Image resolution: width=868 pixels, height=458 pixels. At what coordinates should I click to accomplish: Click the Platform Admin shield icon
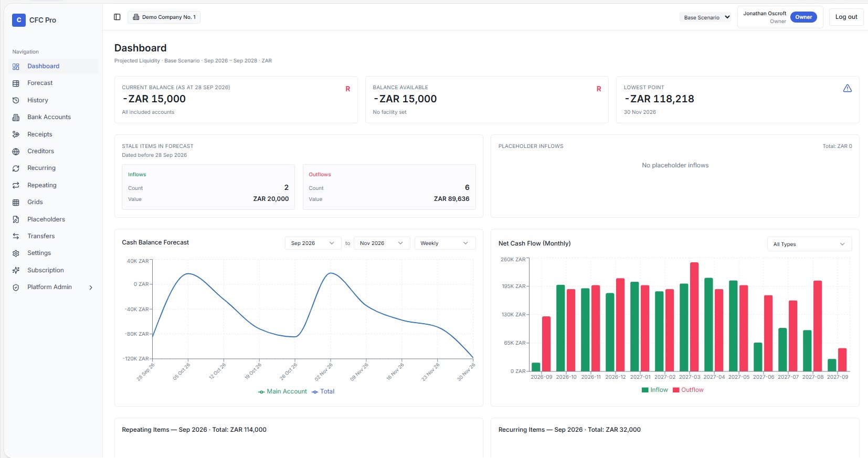pyautogui.click(x=16, y=287)
